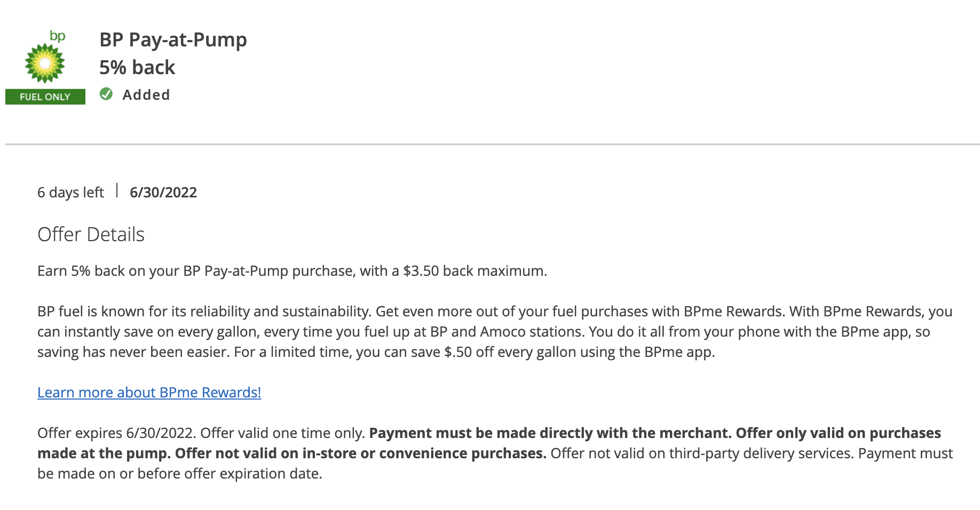Click the BP Pay-at-Pump offer title

tap(173, 40)
